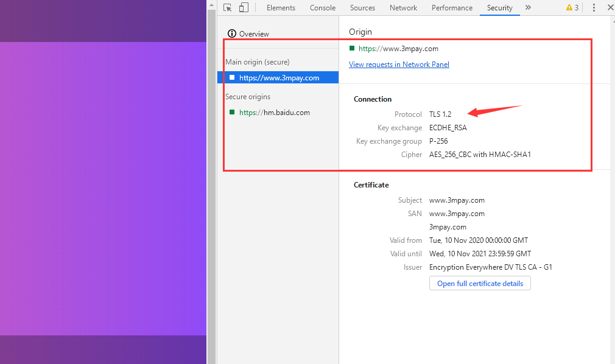Open full certificate details
This screenshot has height=364, width=615.
[480, 283]
